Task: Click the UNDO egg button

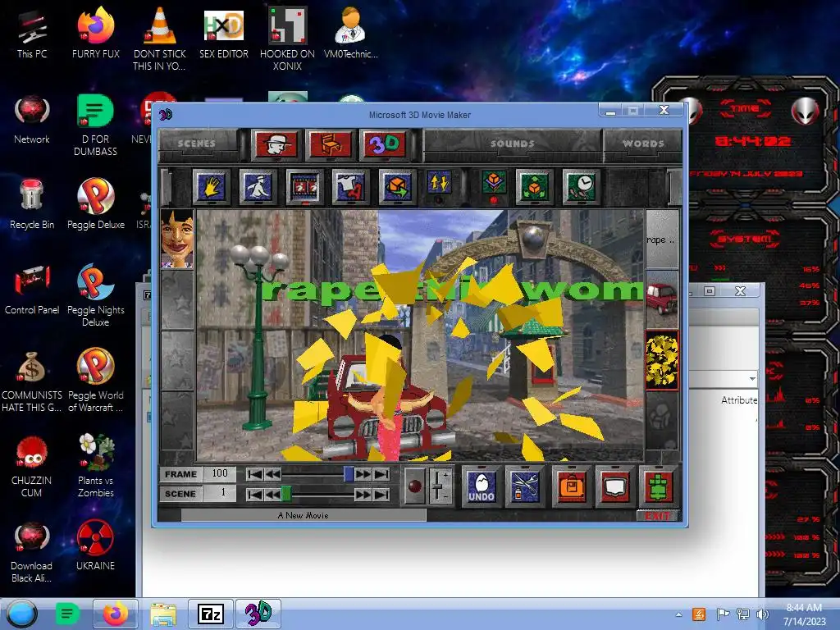Action: pyautogui.click(x=481, y=486)
